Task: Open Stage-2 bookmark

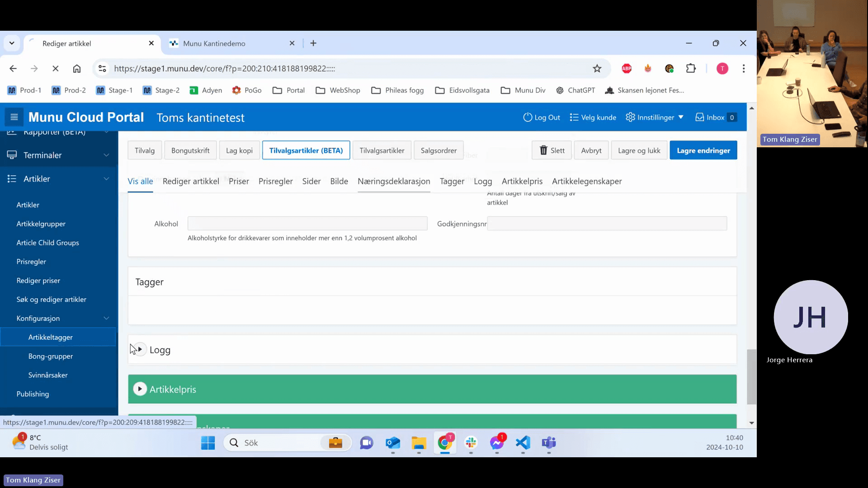Action: point(161,90)
